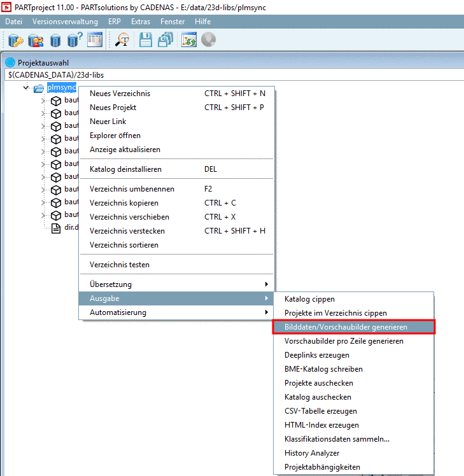Viewport: 464px width, 476px height.
Task: Open the Datei menu
Action: 13,22
